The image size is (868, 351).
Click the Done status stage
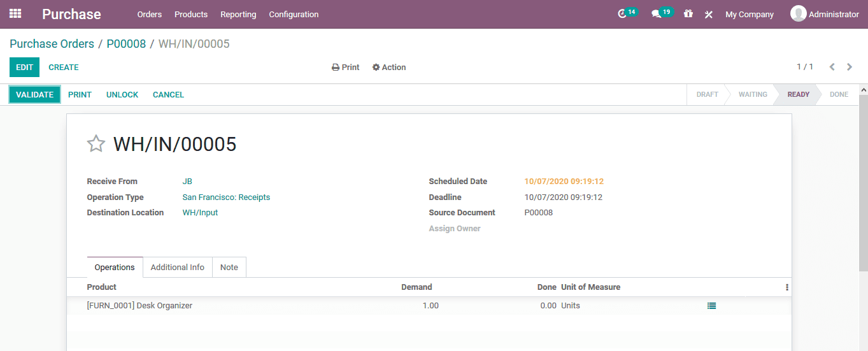(839, 94)
